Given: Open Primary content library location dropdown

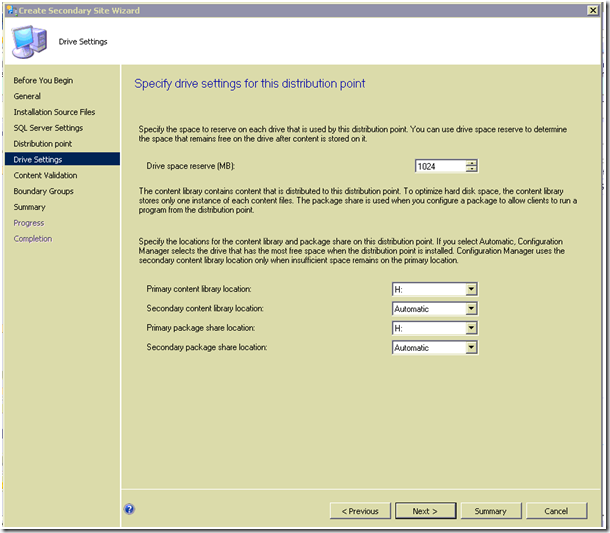Looking at the screenshot, I should coord(471,290).
